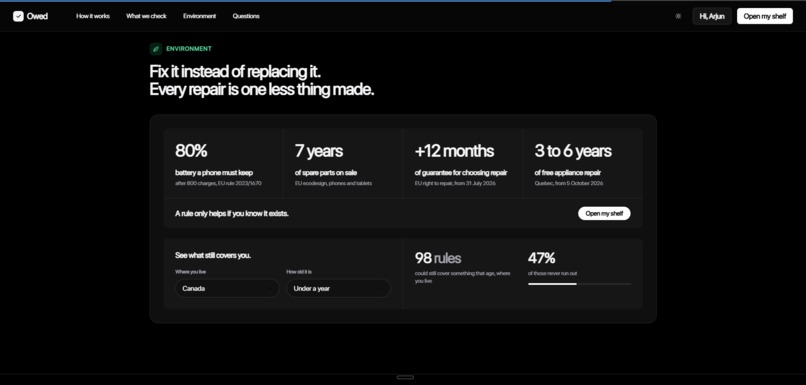Click the Owed logo checkmark icon
This screenshot has width=806, height=385.
19,16
